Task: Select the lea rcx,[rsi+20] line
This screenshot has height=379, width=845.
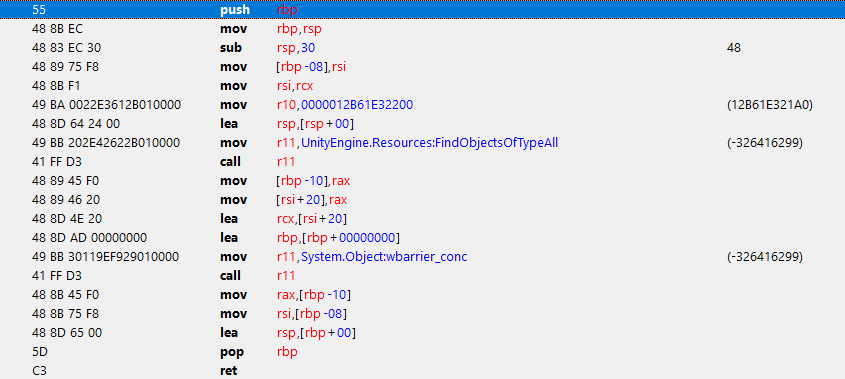Action: coord(422,219)
